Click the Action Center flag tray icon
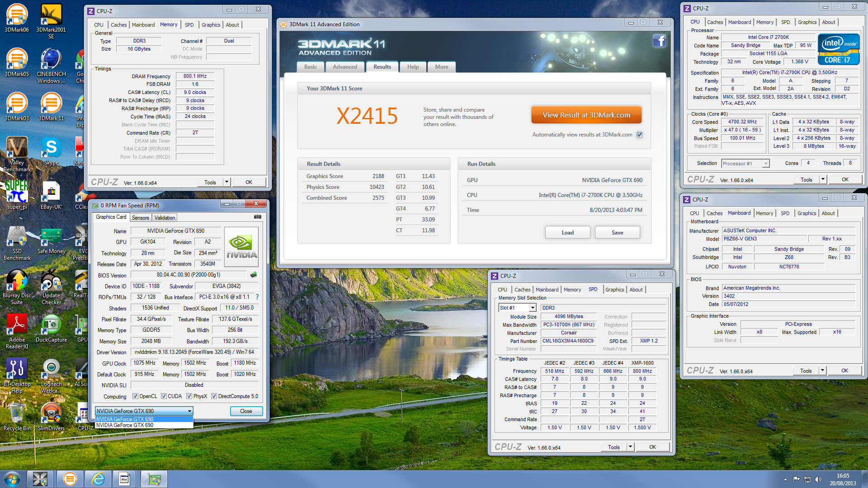 (796, 479)
